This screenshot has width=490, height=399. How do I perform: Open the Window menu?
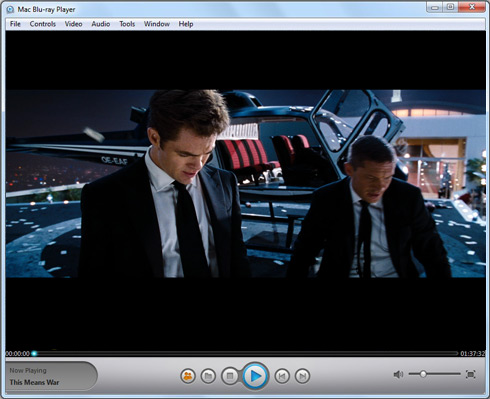coord(157,24)
